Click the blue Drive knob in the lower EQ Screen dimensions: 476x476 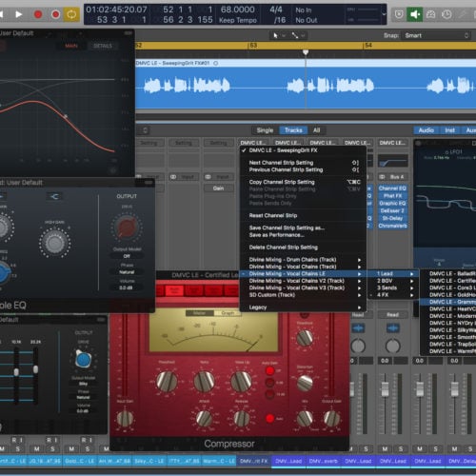point(84,359)
